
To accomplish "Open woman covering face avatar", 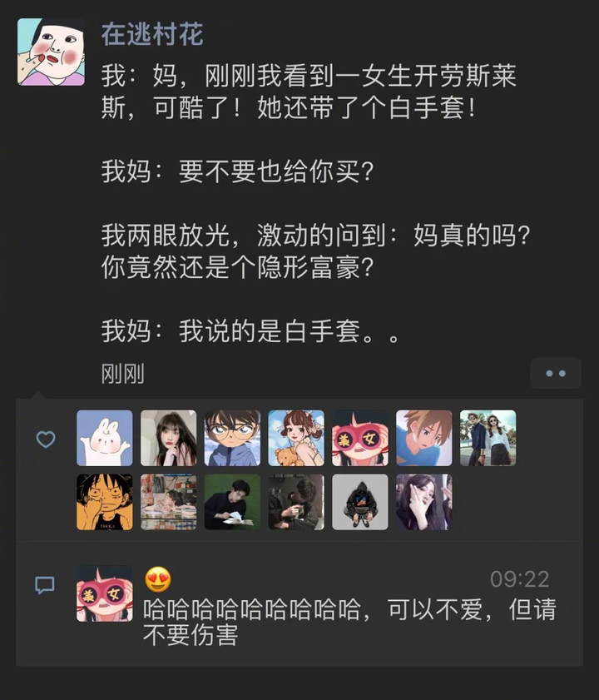I will click(x=424, y=502).
